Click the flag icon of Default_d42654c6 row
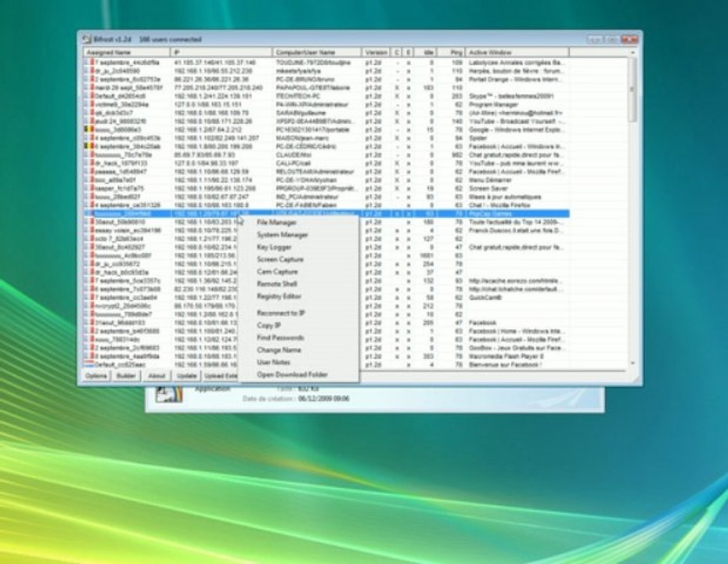The height and width of the screenshot is (564, 728). click(x=89, y=96)
